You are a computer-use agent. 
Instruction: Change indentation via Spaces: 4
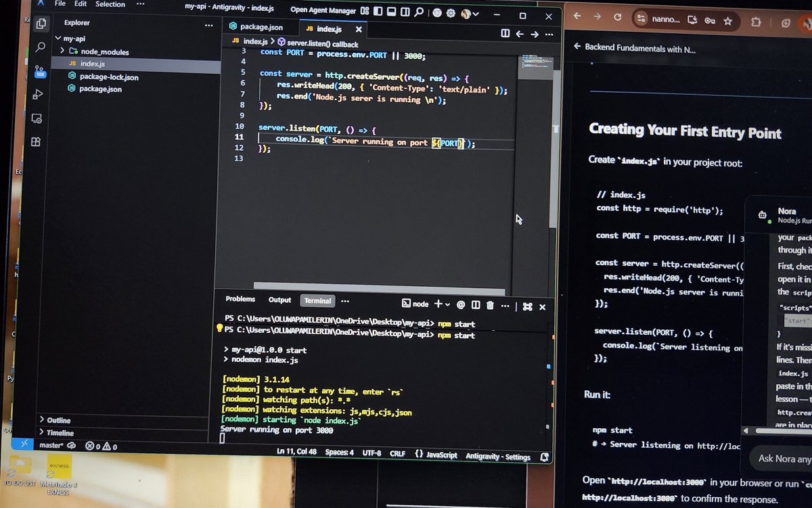[339, 453]
